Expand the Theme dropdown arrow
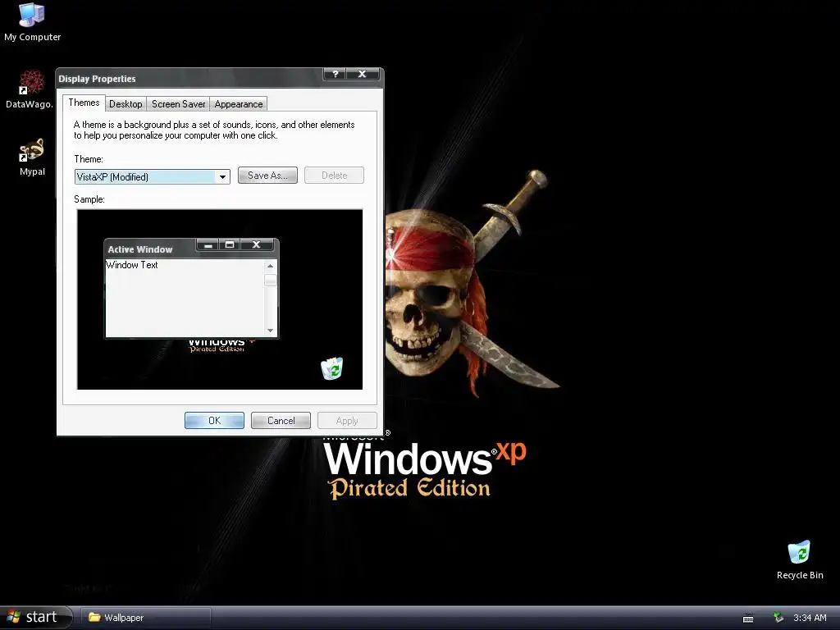The height and width of the screenshot is (630, 840). tap(222, 177)
